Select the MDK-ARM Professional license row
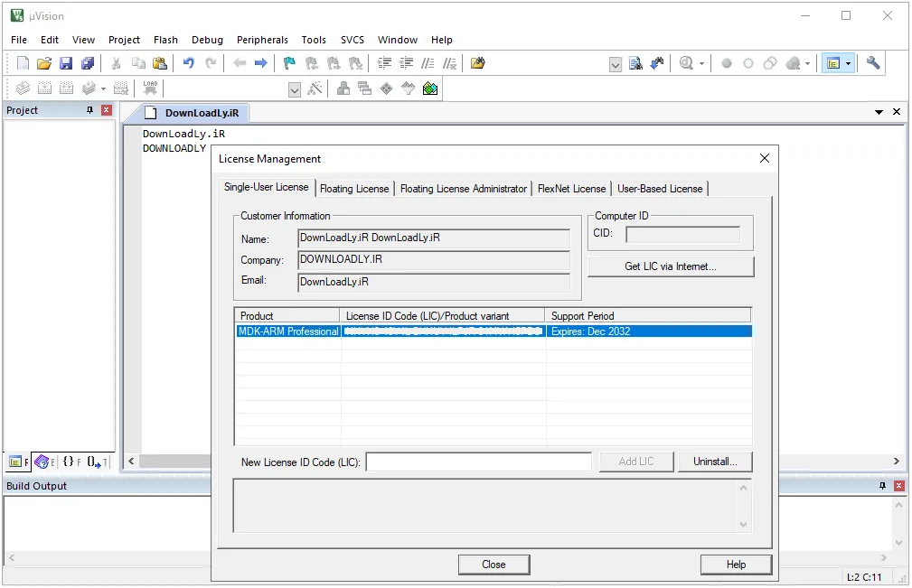This screenshot has height=588, width=912. tap(494, 331)
